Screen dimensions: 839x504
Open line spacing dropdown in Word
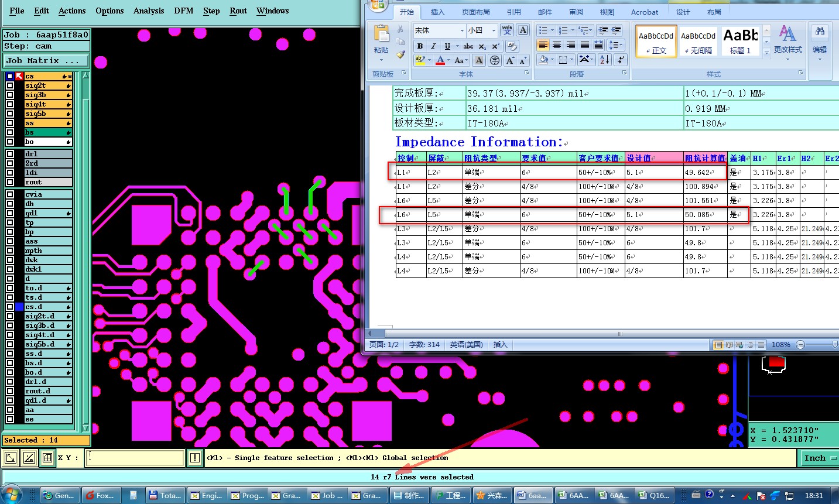(x=616, y=45)
